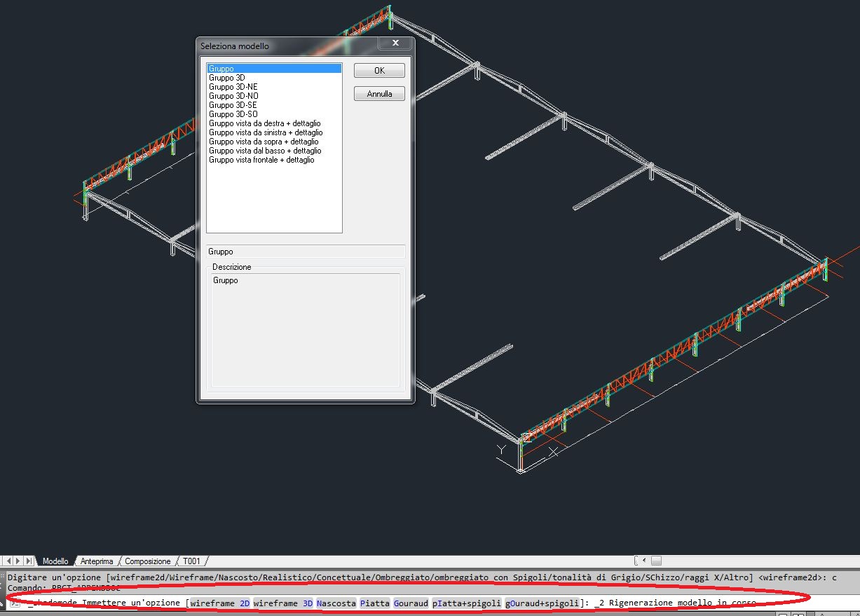Click the small page icon right of layout tabs
This screenshot has height=616, width=860.
coord(656,560)
